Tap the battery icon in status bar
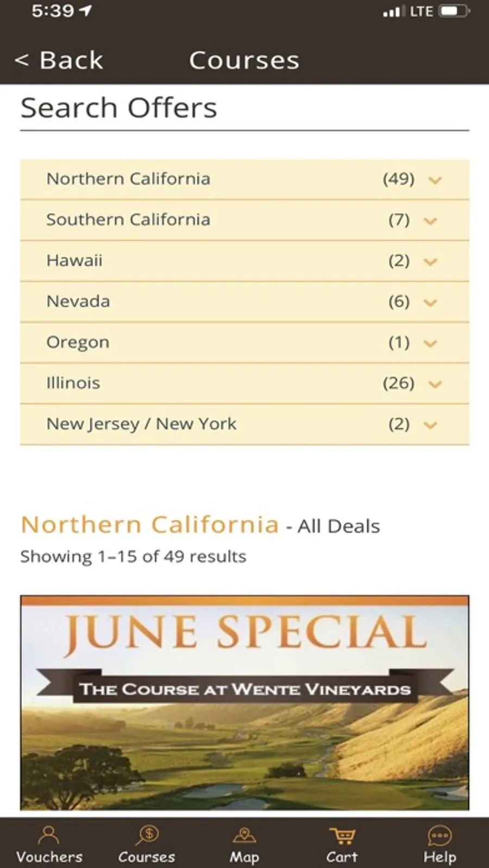This screenshot has width=489, height=868. pyautogui.click(x=455, y=11)
